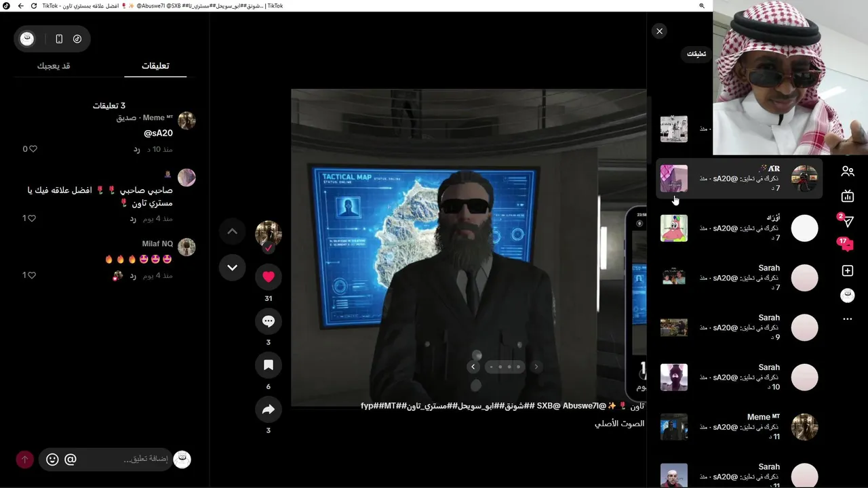Open the profile avatar in the right sidebar

(x=847, y=296)
